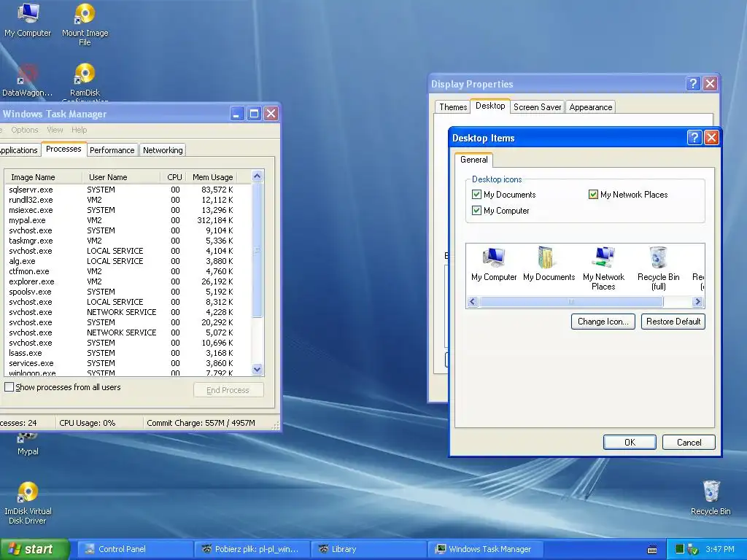747x560 pixels.
Task: Click the green CPU usage tray icon
Action: [680, 549]
